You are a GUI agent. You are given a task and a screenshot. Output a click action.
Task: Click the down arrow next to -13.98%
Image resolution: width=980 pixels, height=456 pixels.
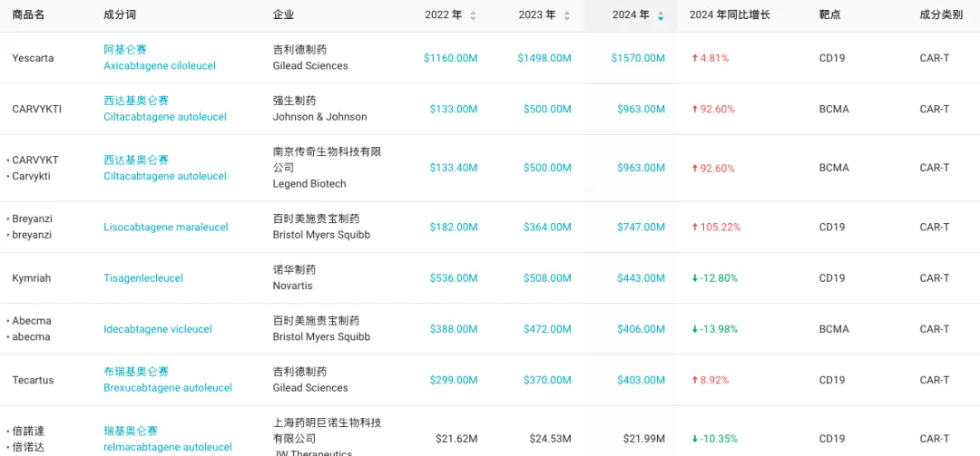coord(694,329)
